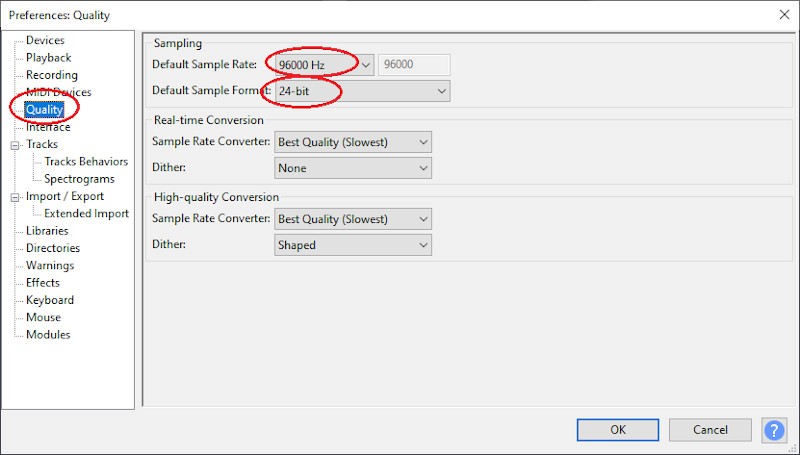This screenshot has height=455, width=800.
Task: Select Playback preferences category
Action: (48, 58)
